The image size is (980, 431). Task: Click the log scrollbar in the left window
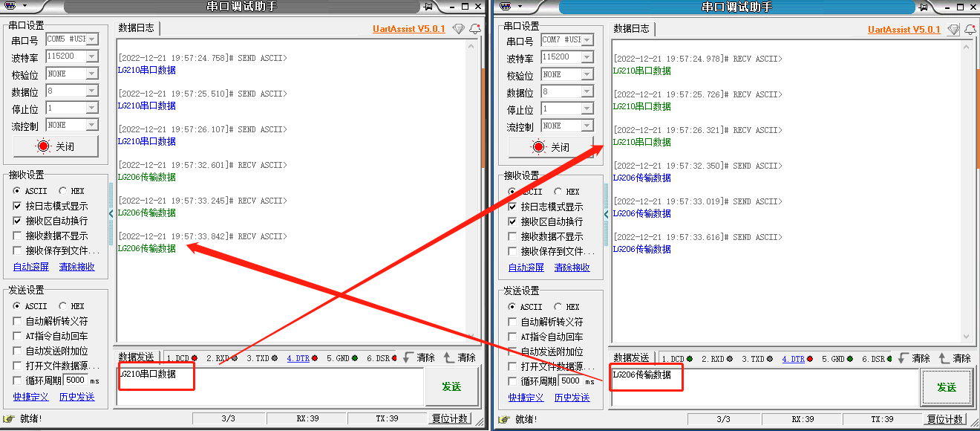[x=471, y=186]
